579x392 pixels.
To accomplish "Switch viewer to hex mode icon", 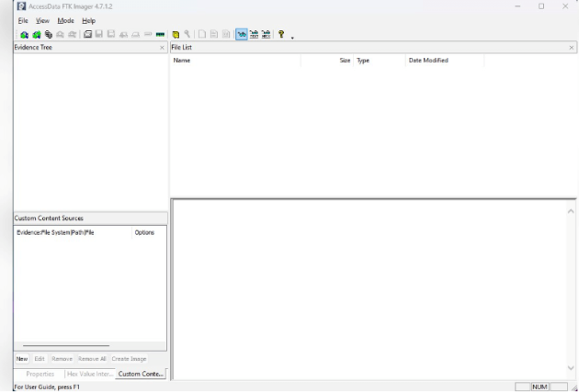I will pos(266,35).
